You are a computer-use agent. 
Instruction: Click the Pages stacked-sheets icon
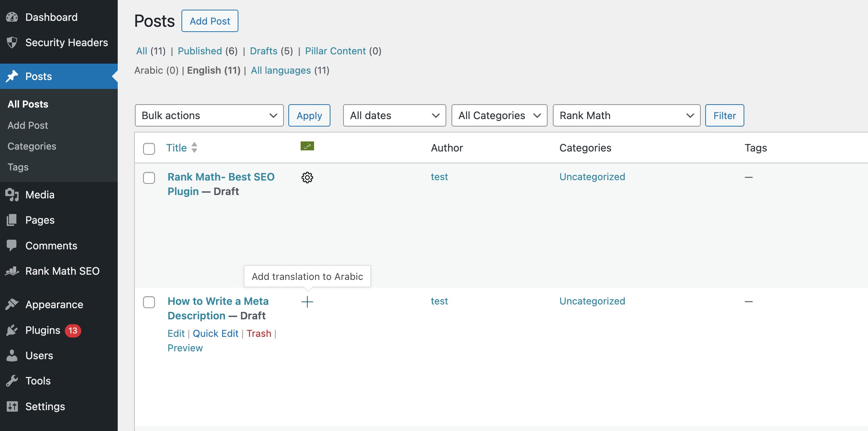(x=12, y=220)
